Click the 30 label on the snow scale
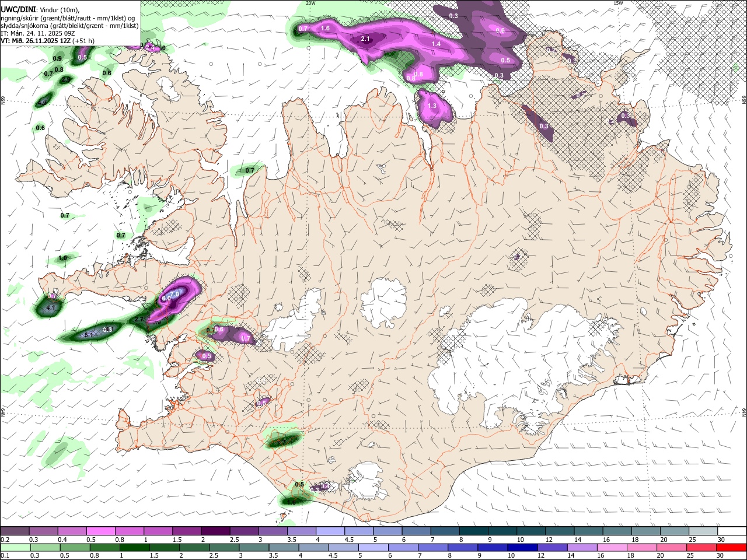 (x=720, y=540)
